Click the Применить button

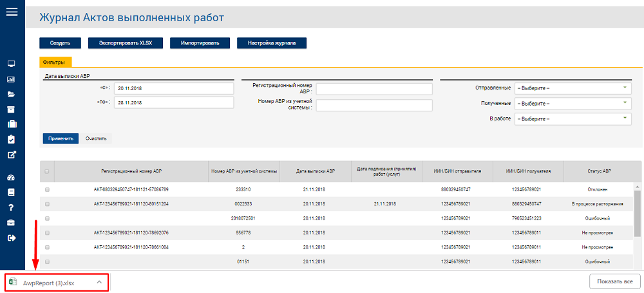click(x=61, y=138)
